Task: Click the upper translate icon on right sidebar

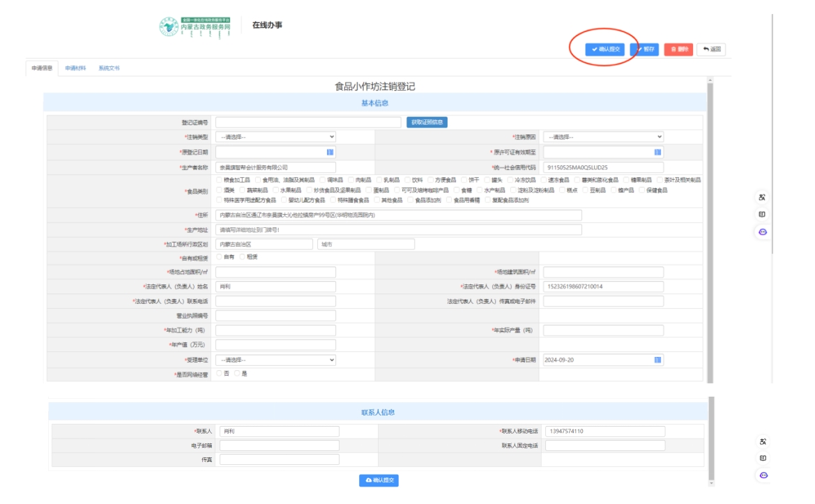Action: click(x=763, y=197)
